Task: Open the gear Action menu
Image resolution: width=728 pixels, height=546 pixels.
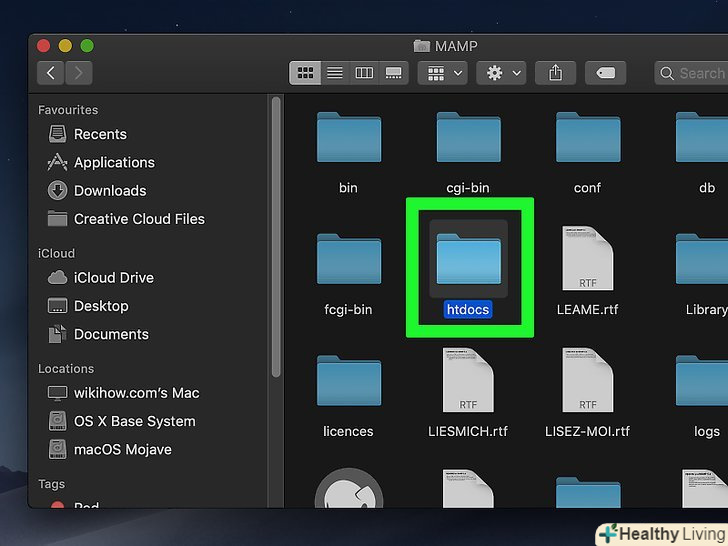Action: 501,73
